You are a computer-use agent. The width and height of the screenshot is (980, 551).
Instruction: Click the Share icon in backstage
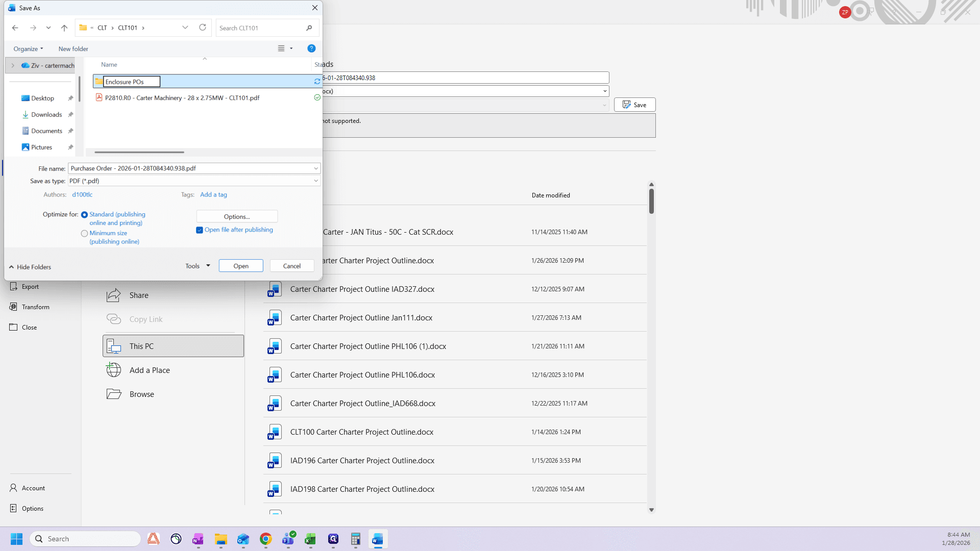113,295
